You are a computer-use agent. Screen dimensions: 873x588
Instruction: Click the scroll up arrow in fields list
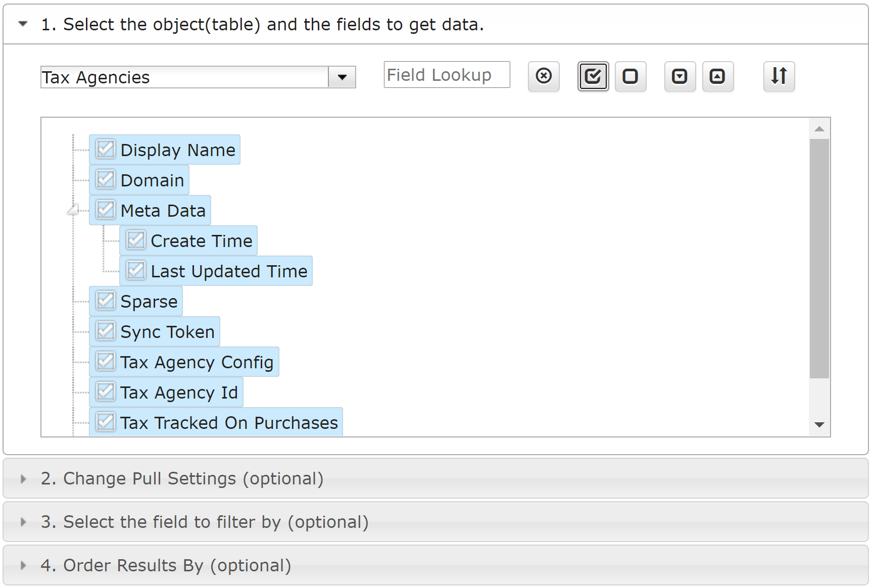[x=819, y=129]
